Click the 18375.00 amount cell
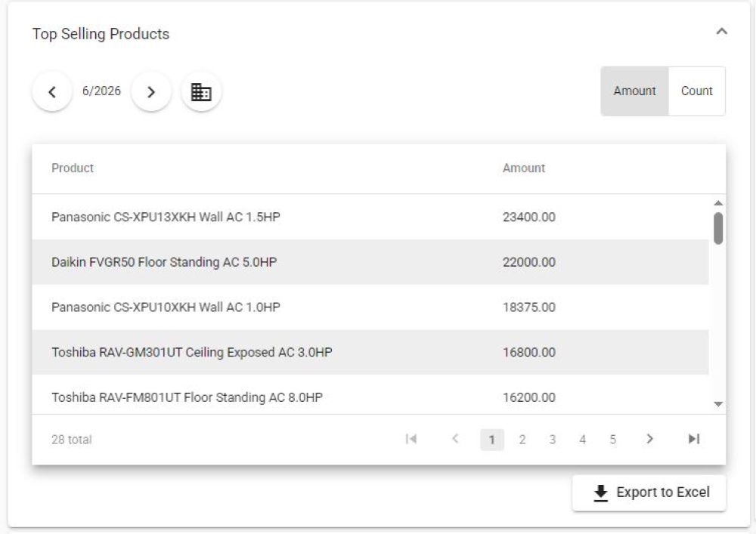This screenshot has width=756, height=534. pos(529,307)
